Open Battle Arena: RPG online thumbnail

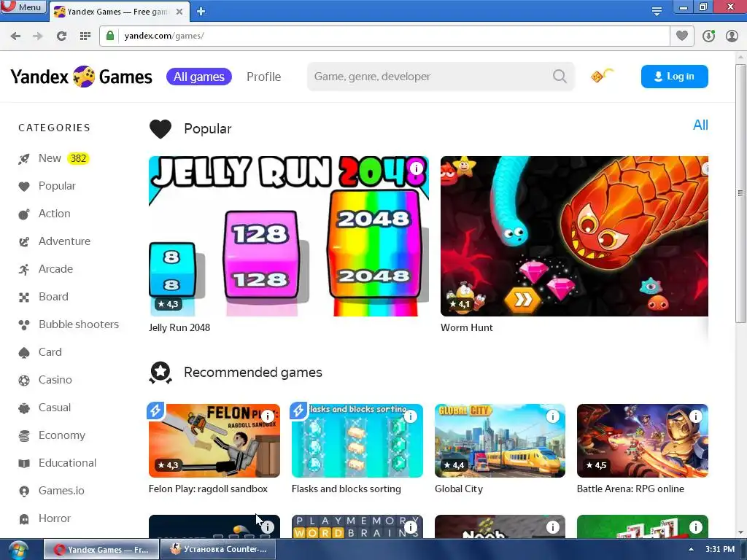pos(642,440)
